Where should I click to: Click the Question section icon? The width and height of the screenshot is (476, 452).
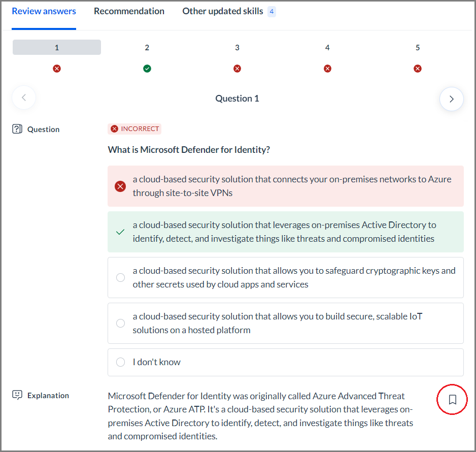point(17,129)
